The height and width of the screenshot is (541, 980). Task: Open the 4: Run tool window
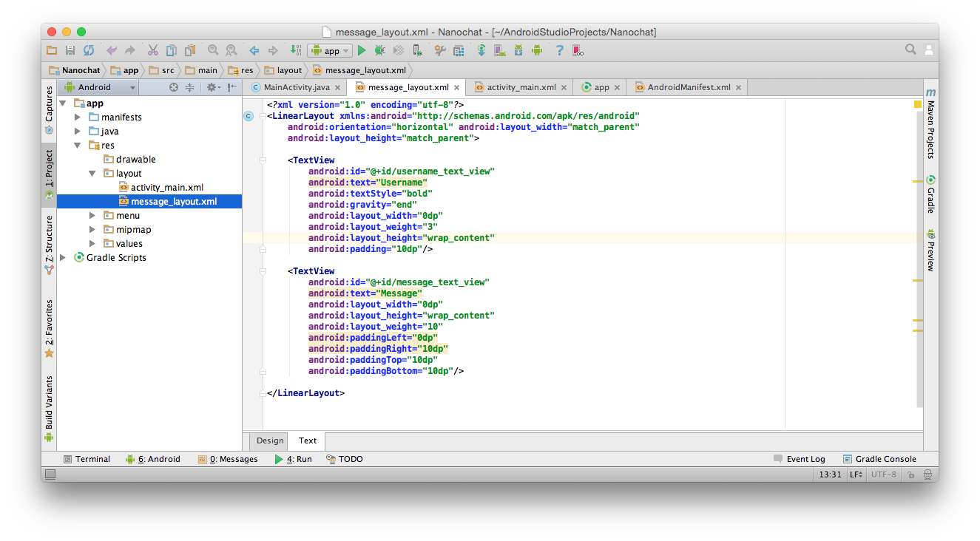click(x=294, y=459)
